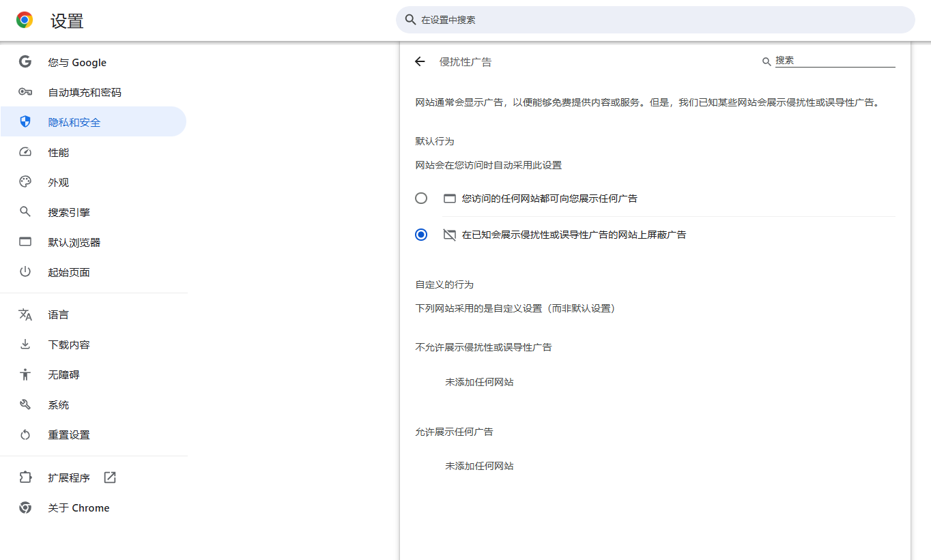Click the small search icon next to 搜索 field

767,62
